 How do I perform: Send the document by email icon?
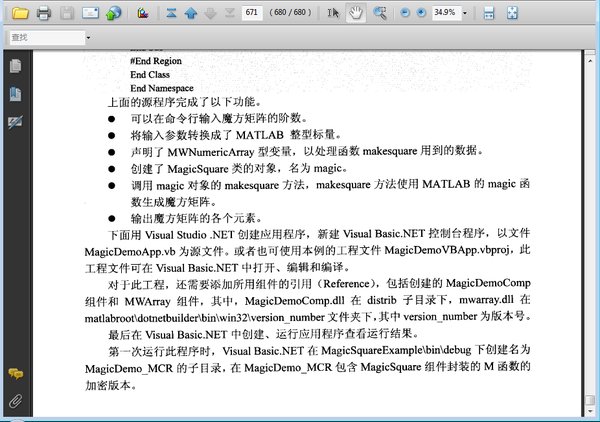(90, 13)
